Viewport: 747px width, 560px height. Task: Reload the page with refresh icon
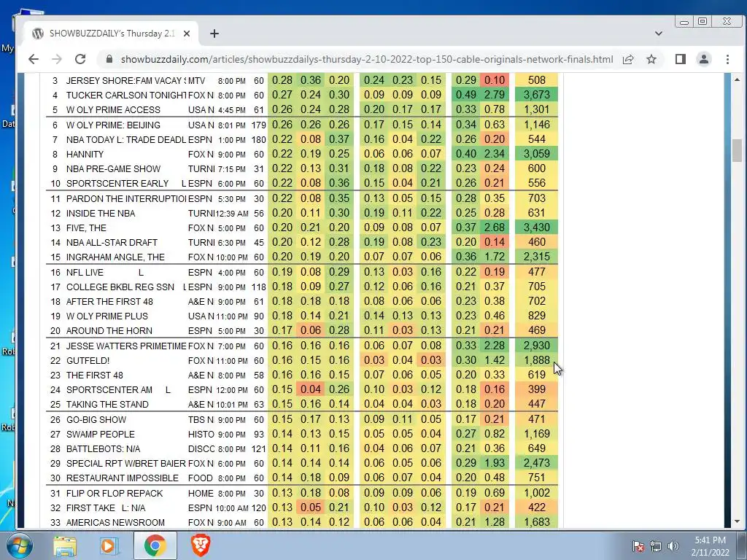[80, 59]
